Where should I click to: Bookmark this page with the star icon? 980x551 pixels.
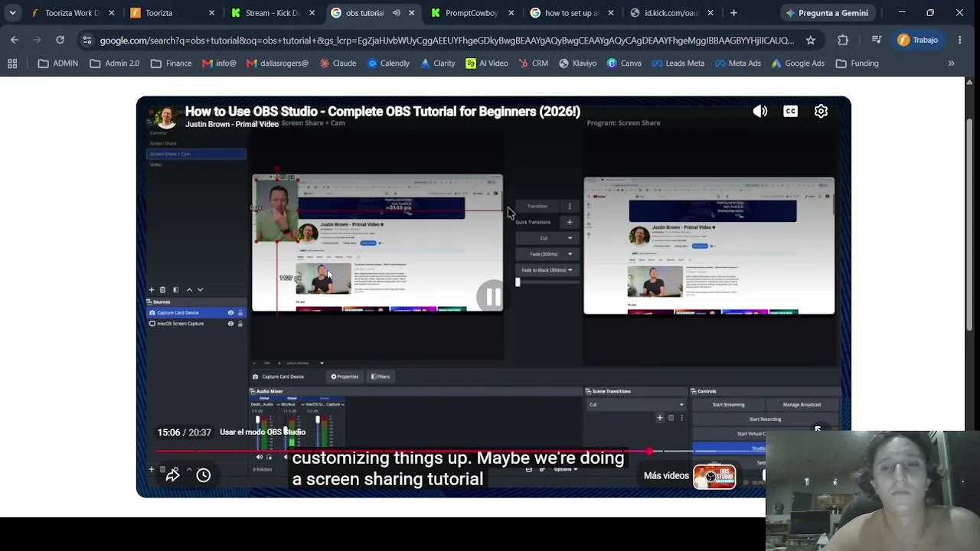pos(811,40)
